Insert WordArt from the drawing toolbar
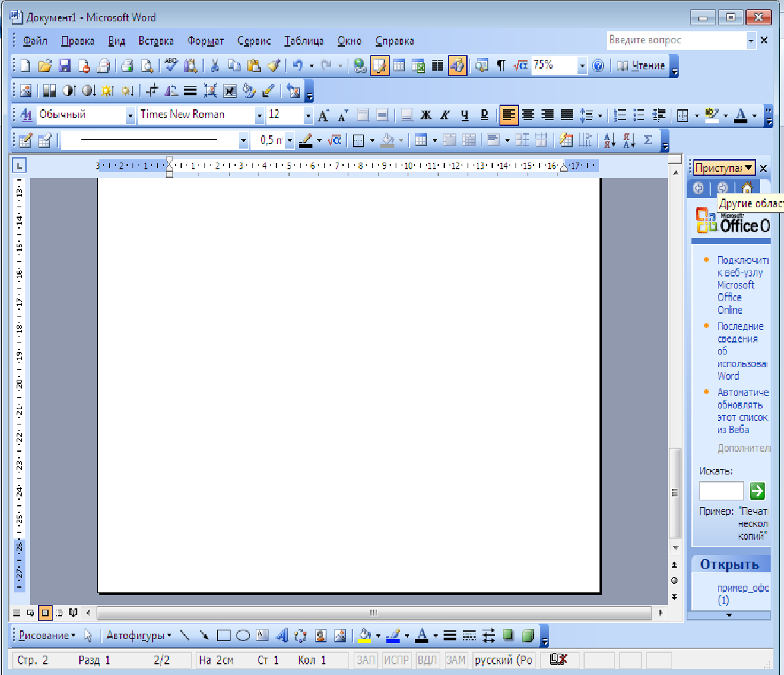This screenshot has height=675, width=784. 282,636
